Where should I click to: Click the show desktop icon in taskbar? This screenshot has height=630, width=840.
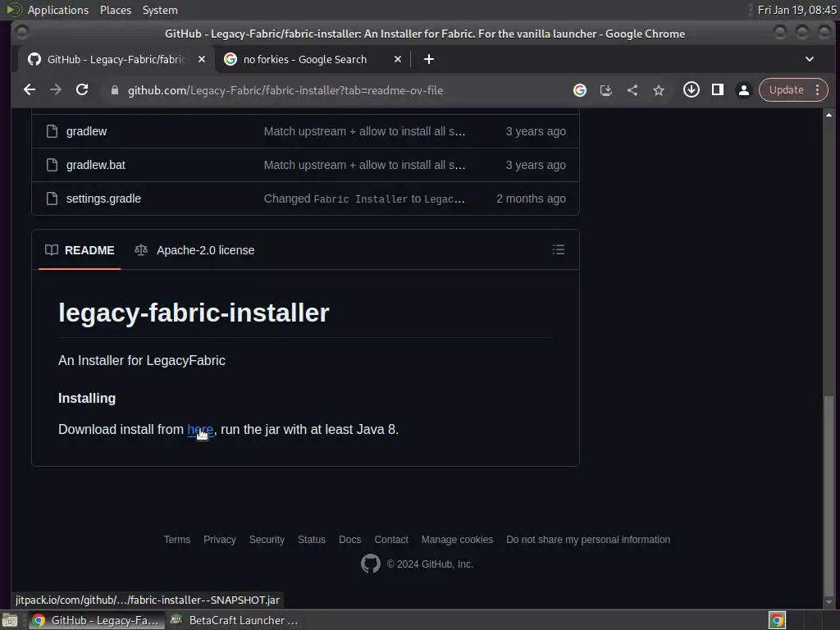point(10,620)
